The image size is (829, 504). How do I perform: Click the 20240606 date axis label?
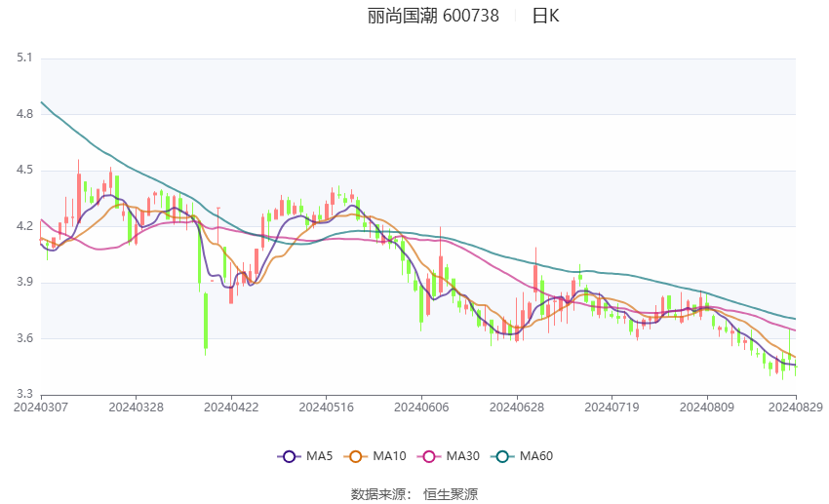pos(421,407)
